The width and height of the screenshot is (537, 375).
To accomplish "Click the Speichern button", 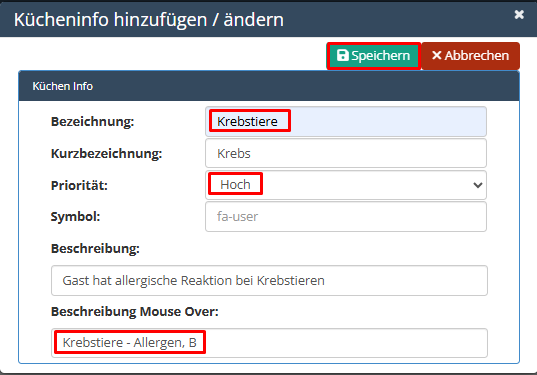I will point(374,55).
